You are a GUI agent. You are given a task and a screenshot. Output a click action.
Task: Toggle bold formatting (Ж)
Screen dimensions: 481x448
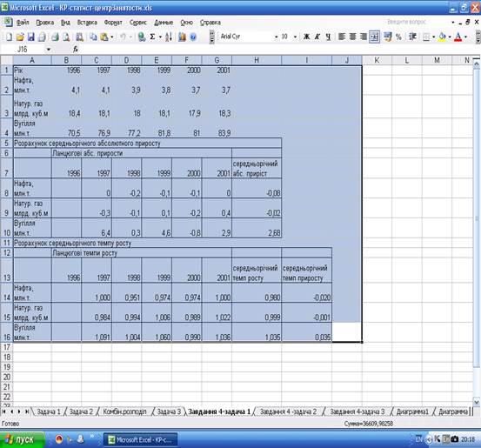click(306, 37)
